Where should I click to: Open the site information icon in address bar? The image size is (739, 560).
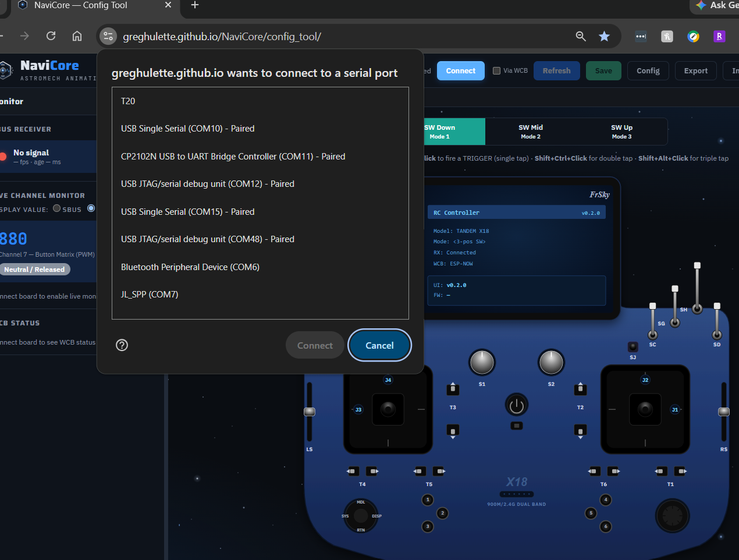108,36
